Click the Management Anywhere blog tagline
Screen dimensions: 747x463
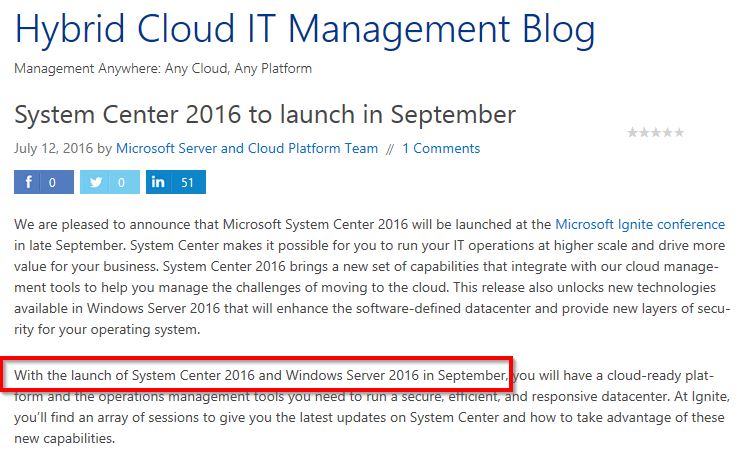click(163, 69)
